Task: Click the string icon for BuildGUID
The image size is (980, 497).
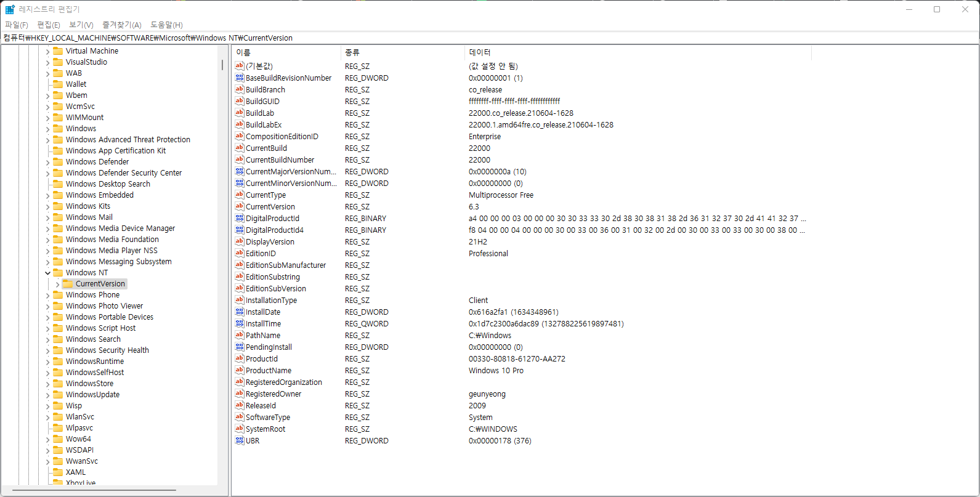Action: [240, 101]
